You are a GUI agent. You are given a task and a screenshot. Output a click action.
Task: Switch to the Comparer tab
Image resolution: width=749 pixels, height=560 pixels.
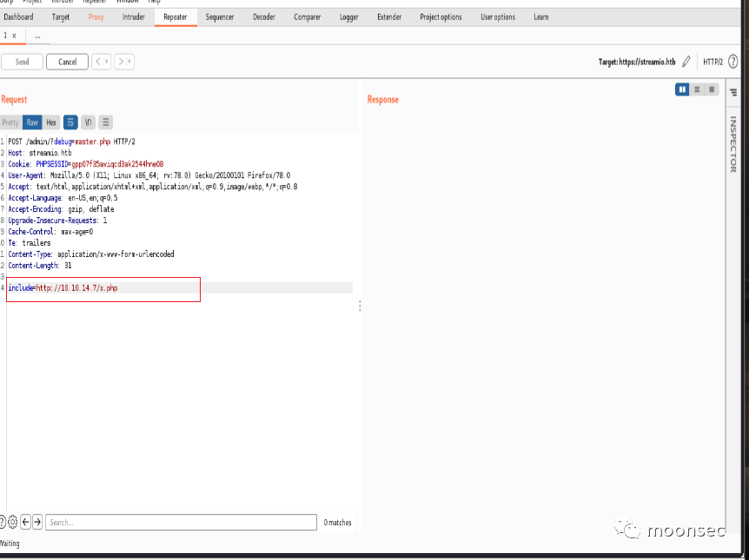tap(307, 16)
